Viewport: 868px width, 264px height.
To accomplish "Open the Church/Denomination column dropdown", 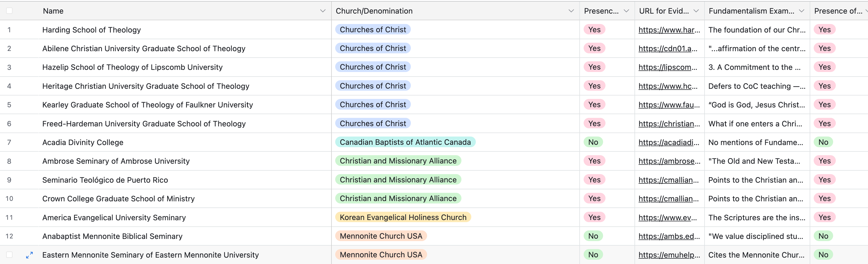I will pos(571,11).
